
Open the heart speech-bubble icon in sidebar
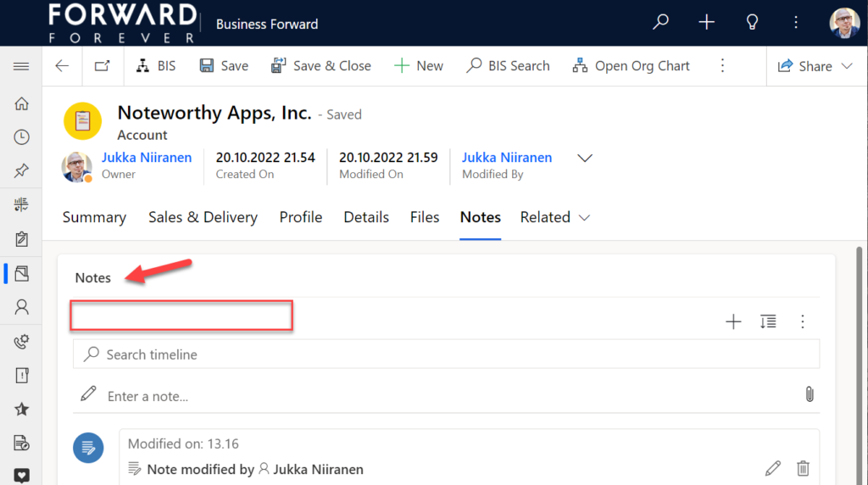click(21, 476)
